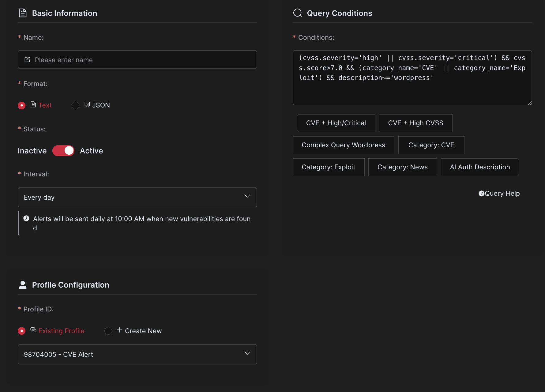Viewport: 545px width, 392px height.
Task: Click the Active status label
Action: [x=91, y=151]
